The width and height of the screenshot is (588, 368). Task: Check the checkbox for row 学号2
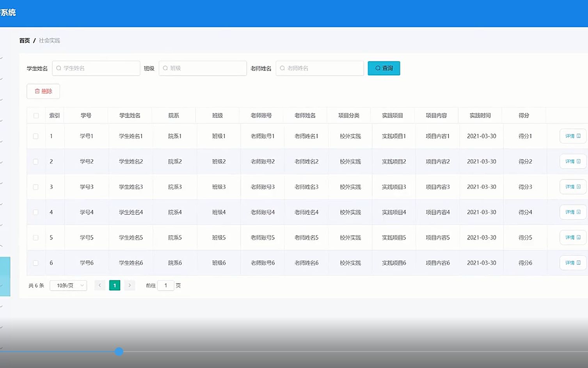(x=36, y=162)
